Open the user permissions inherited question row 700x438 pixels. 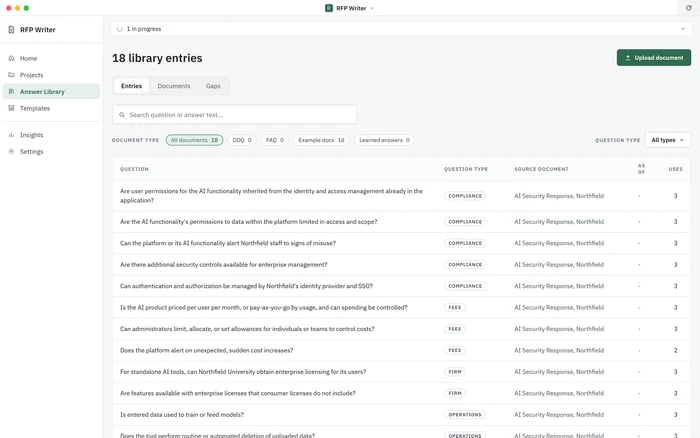401,196
